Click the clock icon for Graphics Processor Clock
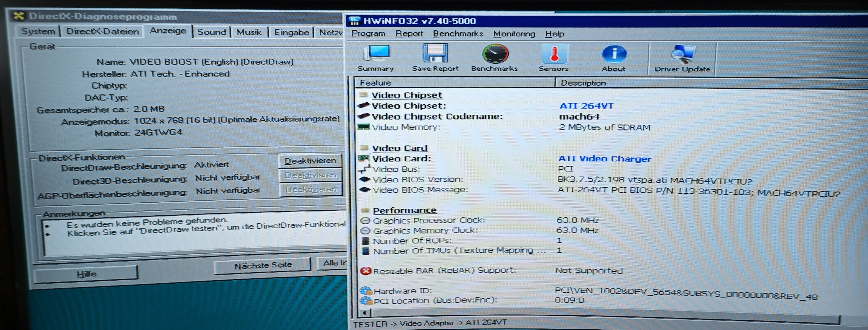This screenshot has height=330, width=868. pos(365,221)
